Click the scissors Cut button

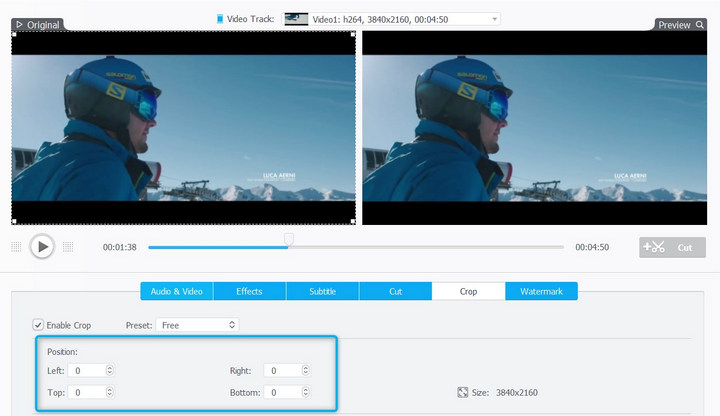(672, 247)
